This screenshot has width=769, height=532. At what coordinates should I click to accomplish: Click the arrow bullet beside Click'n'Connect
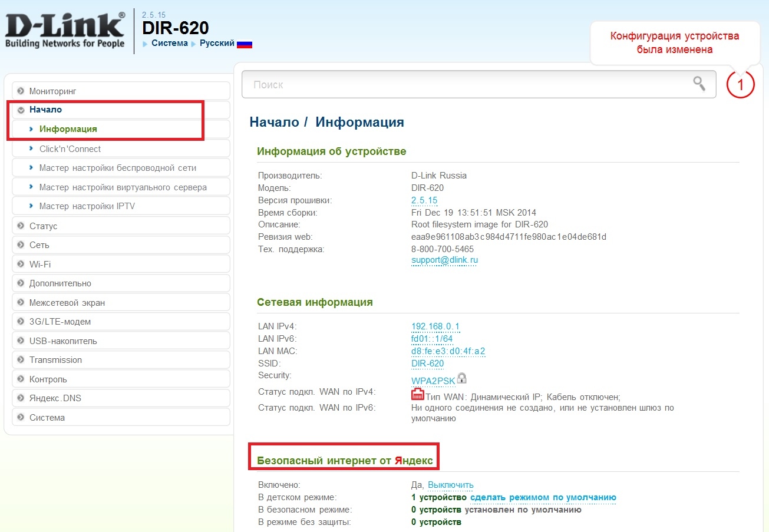tap(31, 149)
